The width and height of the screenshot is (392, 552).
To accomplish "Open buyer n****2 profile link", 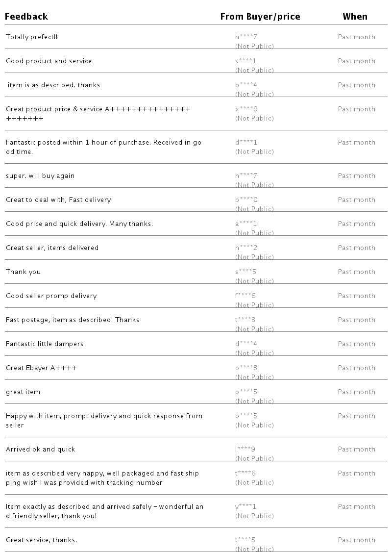I will (246, 248).
